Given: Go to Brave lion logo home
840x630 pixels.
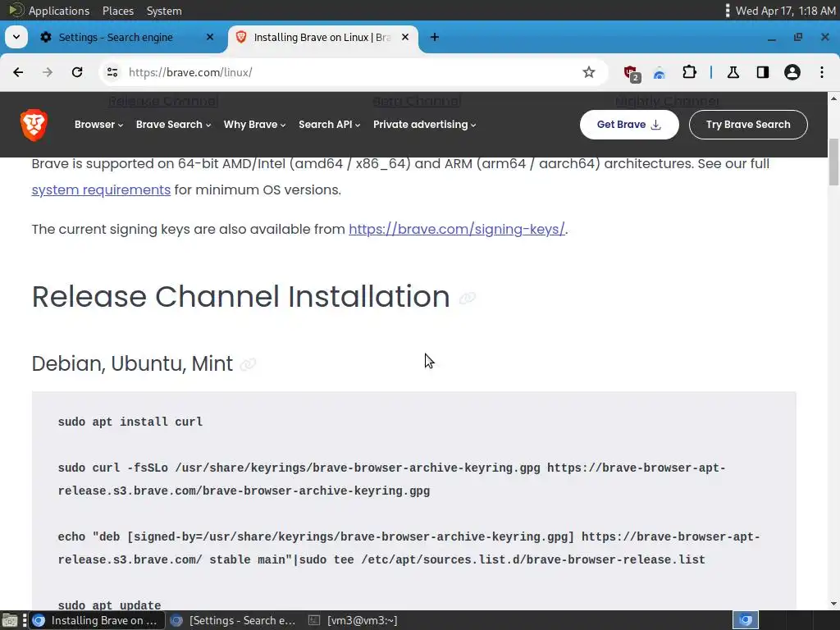Looking at the screenshot, I should click(34, 125).
